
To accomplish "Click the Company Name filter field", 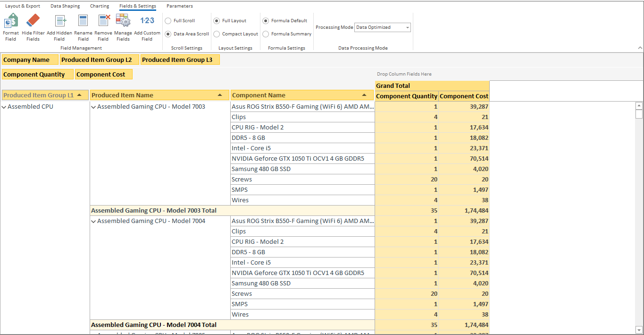I will pos(30,60).
